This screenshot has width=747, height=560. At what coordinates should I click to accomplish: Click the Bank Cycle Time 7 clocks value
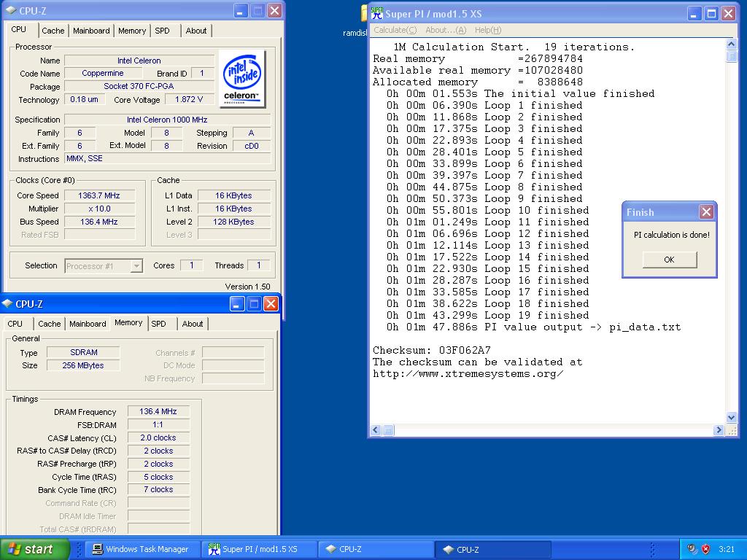tap(158, 489)
